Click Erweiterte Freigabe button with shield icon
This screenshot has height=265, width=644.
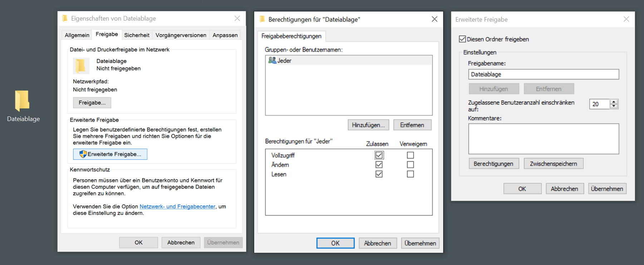(x=110, y=154)
